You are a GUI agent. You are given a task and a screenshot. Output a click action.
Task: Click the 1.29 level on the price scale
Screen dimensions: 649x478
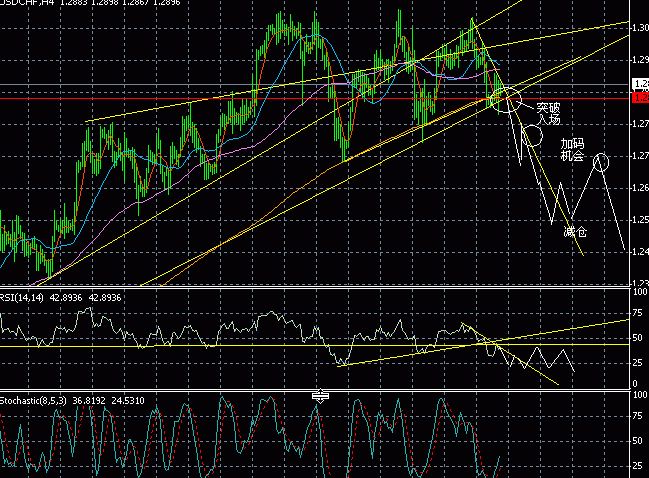(x=640, y=60)
